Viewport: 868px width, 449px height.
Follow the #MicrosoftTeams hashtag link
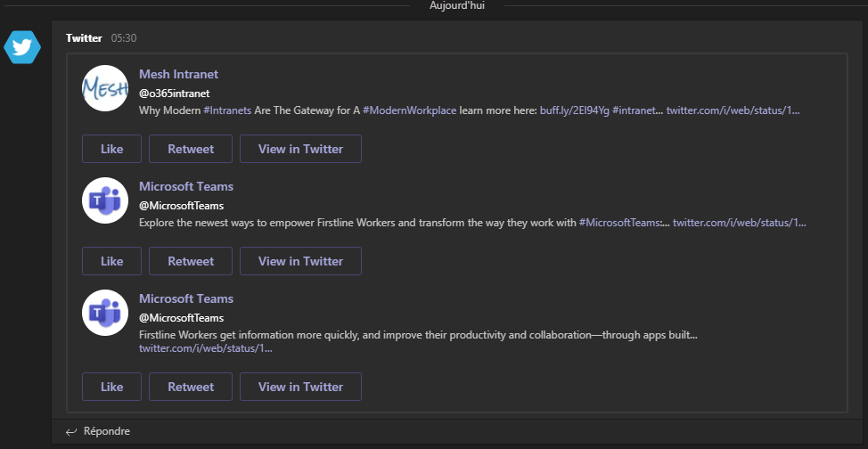click(x=620, y=223)
